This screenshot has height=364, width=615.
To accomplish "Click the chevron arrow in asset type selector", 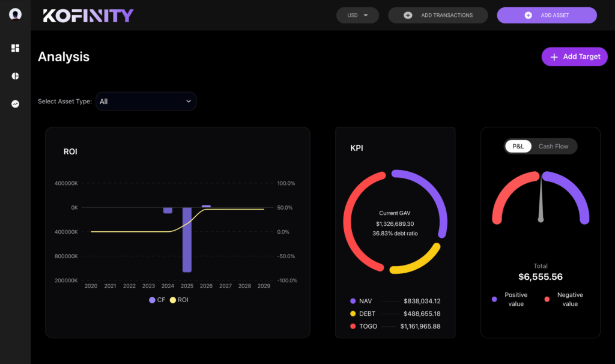I will (188, 102).
